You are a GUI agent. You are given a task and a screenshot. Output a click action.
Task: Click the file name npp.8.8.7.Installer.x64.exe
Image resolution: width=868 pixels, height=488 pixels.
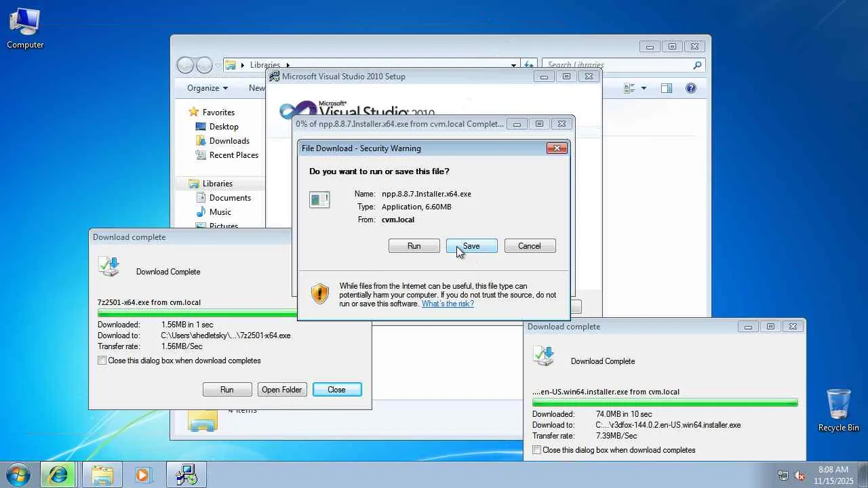(x=427, y=194)
